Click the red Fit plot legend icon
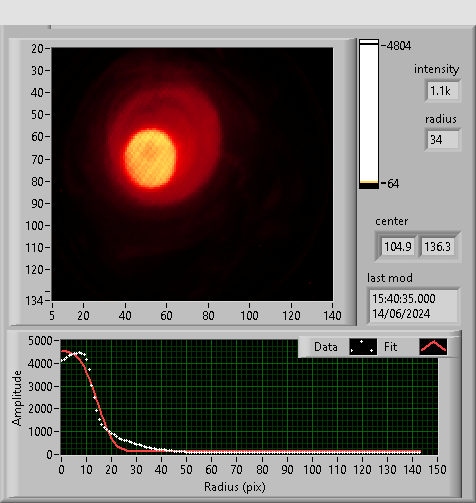 point(433,347)
